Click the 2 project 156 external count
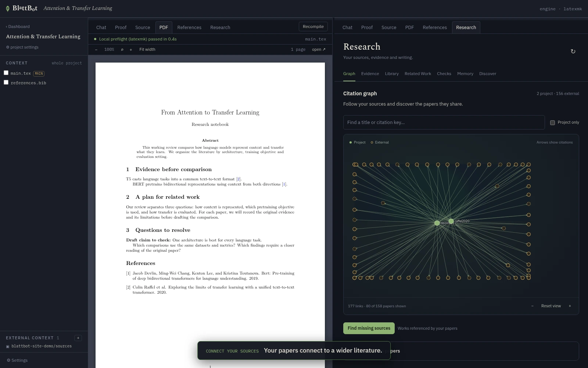 coord(557,93)
